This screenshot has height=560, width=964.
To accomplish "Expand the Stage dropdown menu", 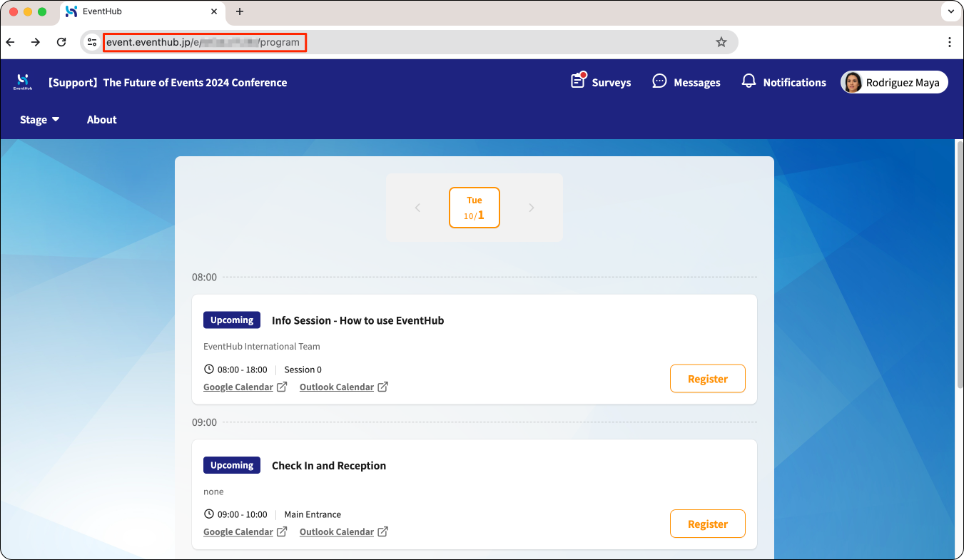I will pos(40,119).
